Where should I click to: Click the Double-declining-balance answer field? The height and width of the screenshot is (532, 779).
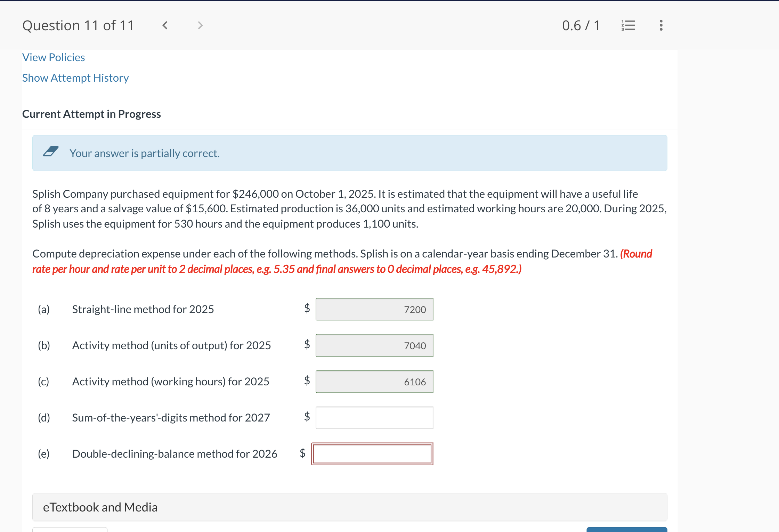[372, 453]
